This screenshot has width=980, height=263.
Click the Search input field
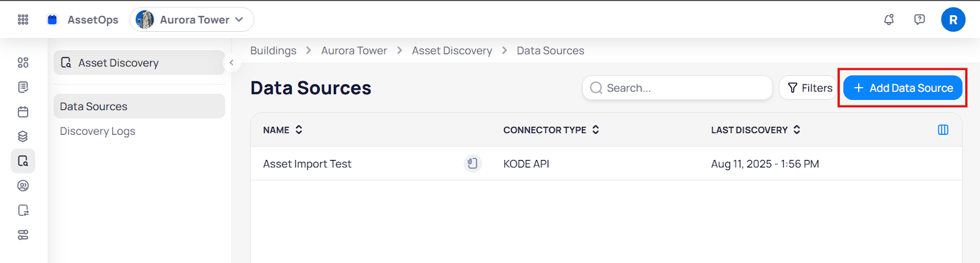click(x=677, y=88)
